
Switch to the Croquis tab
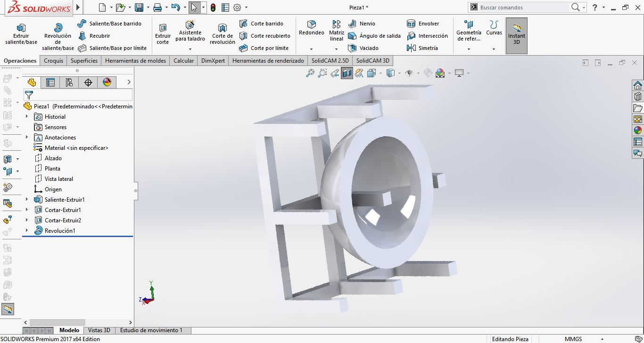coord(53,61)
